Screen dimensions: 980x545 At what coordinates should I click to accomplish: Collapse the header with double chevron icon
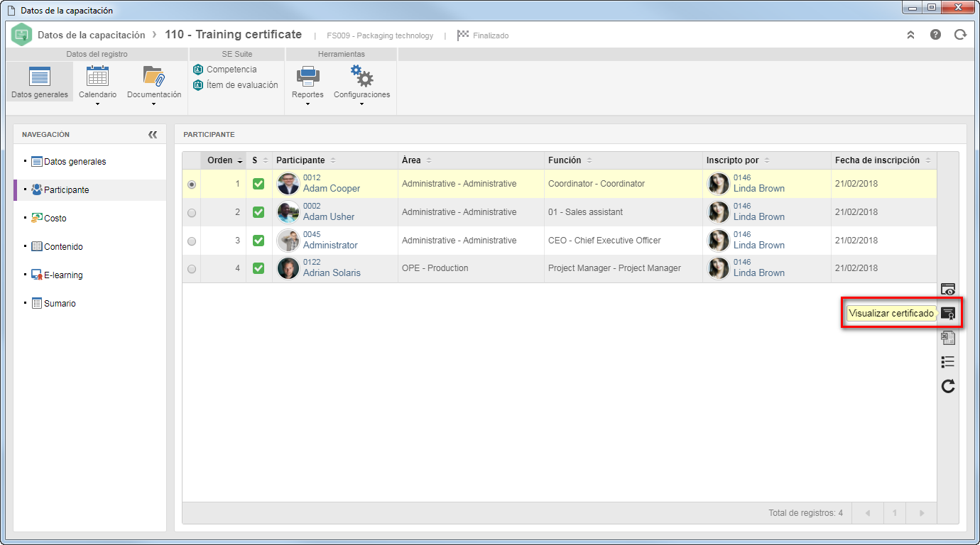click(910, 35)
